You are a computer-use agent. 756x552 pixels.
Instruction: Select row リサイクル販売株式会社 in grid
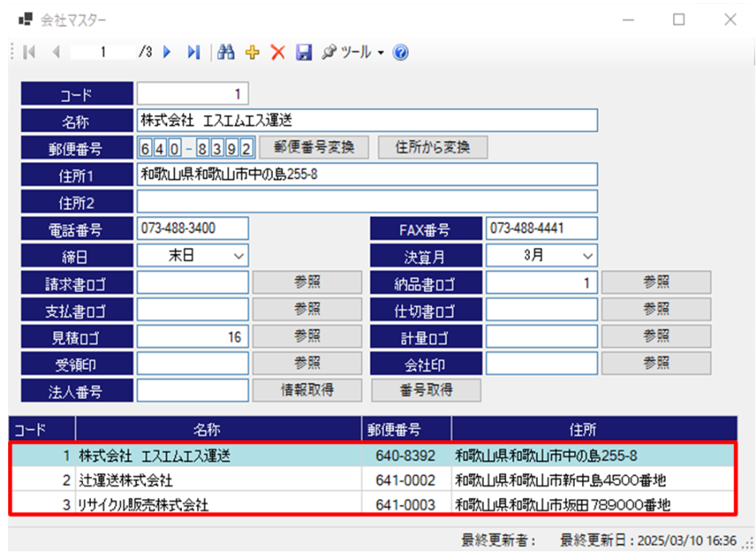pos(373,504)
